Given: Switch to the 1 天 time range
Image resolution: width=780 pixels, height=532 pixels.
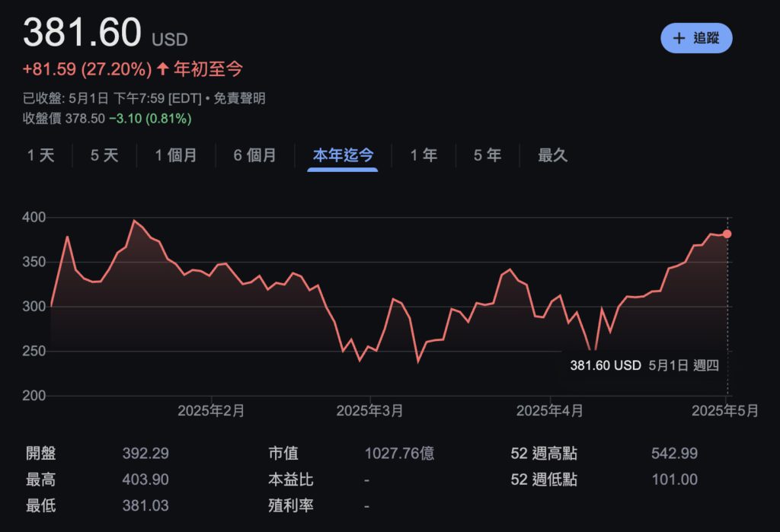Looking at the screenshot, I should pyautogui.click(x=41, y=155).
